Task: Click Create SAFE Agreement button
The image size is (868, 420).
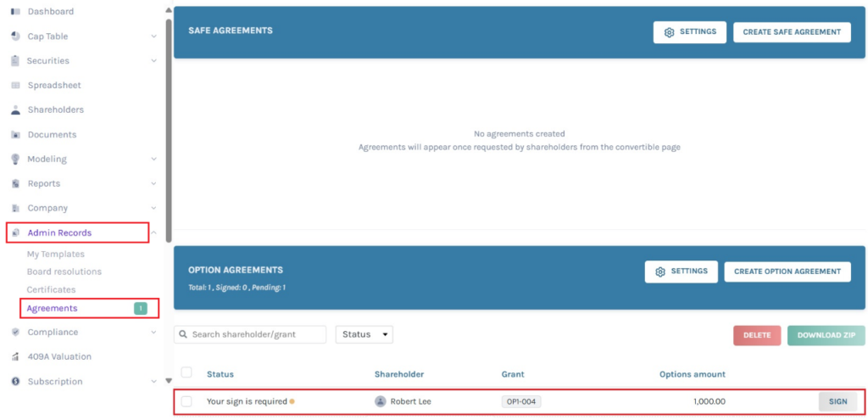Action: [x=792, y=32]
